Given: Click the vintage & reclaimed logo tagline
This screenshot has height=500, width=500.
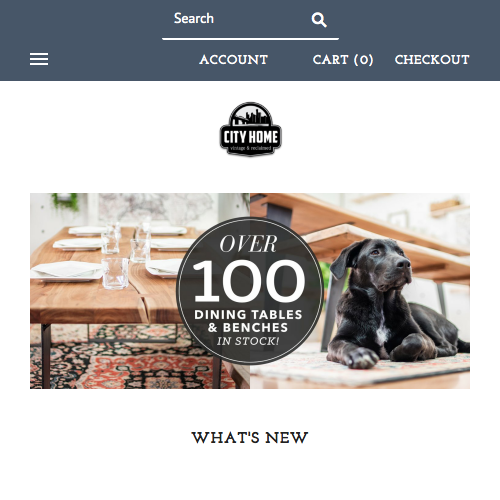Looking at the screenshot, I should (251, 148).
